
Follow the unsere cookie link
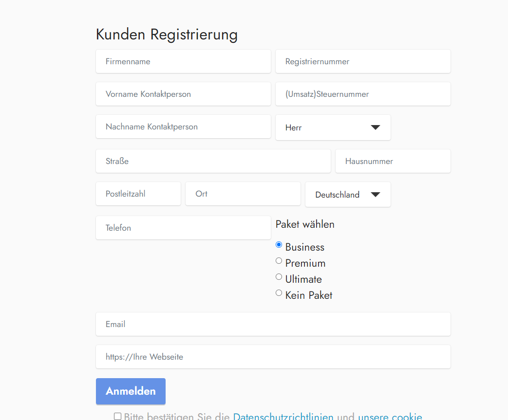(390, 417)
